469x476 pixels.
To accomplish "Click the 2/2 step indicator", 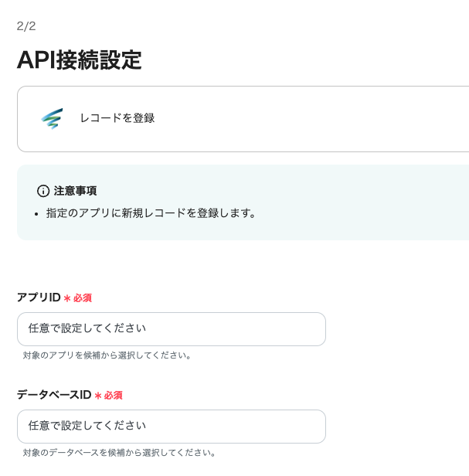I will [26, 26].
